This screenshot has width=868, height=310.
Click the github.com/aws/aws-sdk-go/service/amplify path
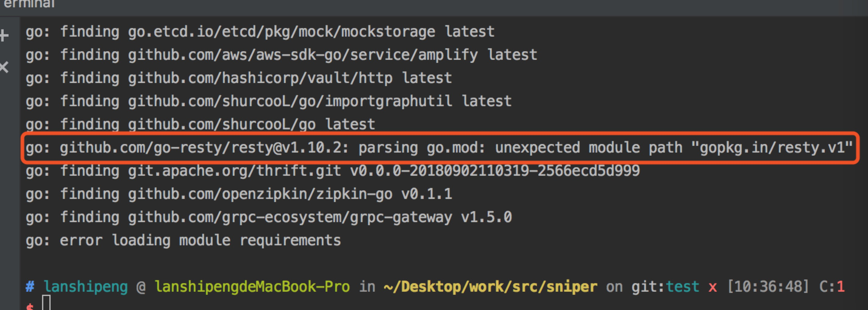click(x=303, y=55)
